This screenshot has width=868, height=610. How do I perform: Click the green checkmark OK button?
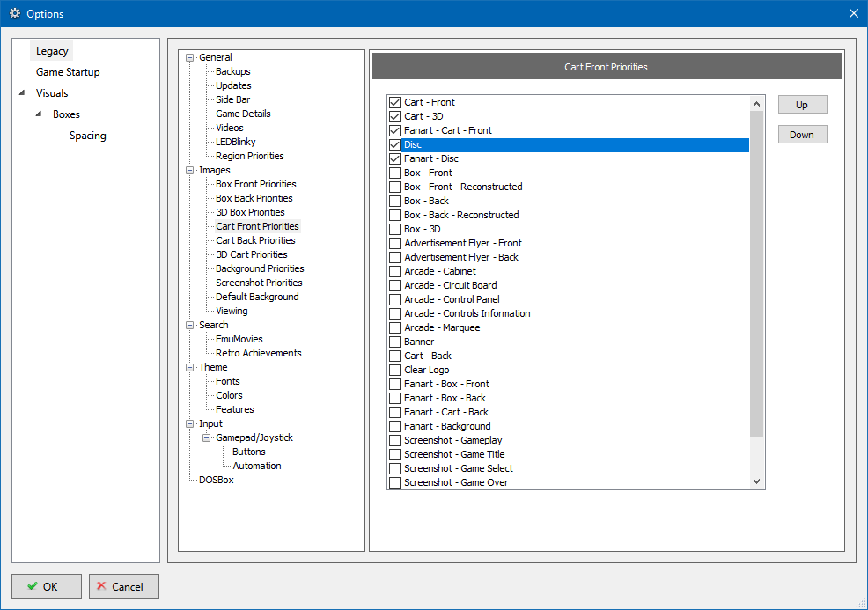click(46, 586)
